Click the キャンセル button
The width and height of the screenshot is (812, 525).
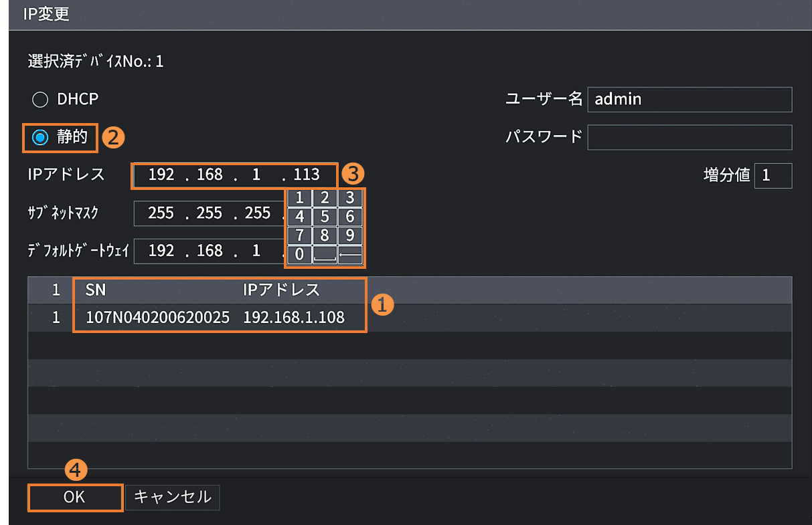point(173,497)
